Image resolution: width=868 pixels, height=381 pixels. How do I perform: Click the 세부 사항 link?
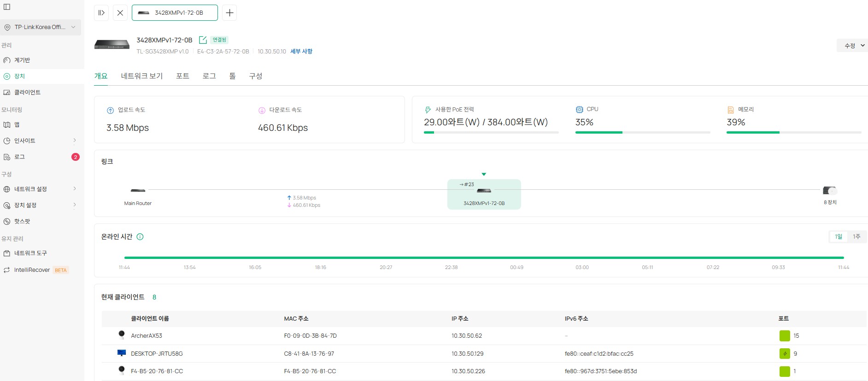click(x=301, y=52)
